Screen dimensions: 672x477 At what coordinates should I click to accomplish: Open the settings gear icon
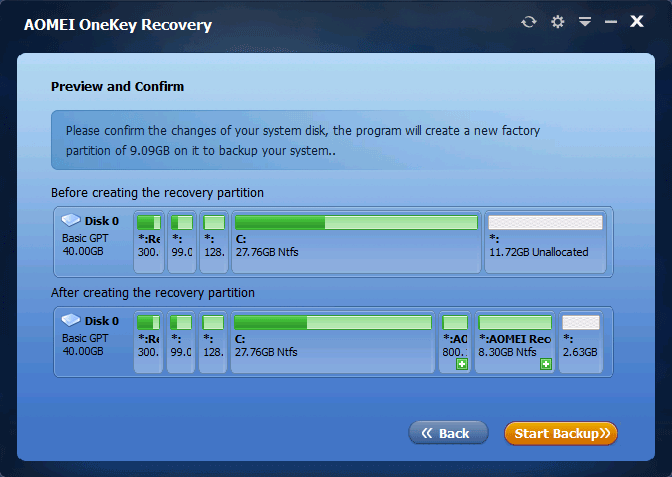point(557,21)
